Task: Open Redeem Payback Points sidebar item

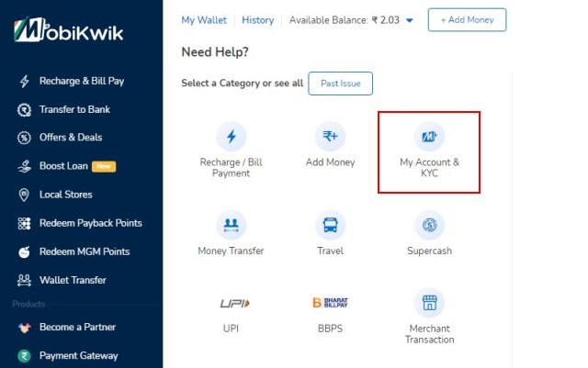Action: (x=91, y=223)
